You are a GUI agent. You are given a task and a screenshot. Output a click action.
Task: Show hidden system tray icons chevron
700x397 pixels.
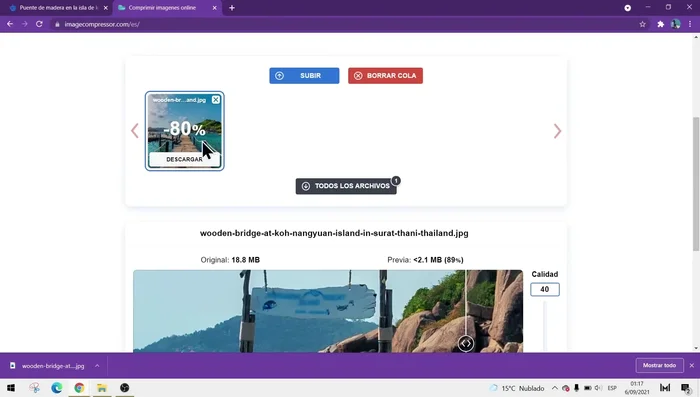click(x=554, y=388)
